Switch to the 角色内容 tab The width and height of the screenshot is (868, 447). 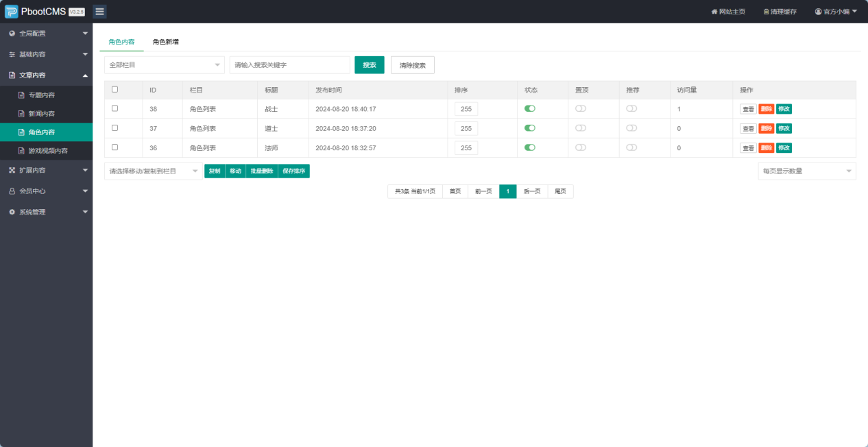pyautogui.click(x=121, y=42)
